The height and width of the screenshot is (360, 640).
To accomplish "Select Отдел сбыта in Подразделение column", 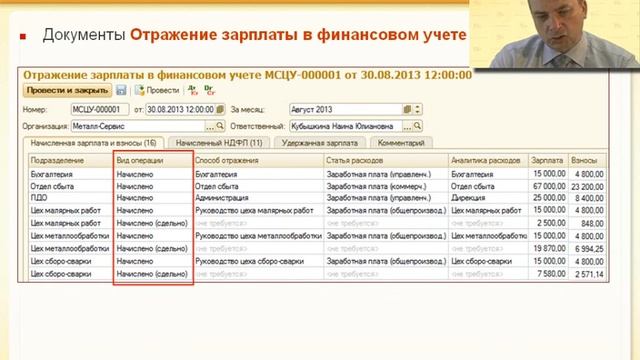I will point(70,186).
